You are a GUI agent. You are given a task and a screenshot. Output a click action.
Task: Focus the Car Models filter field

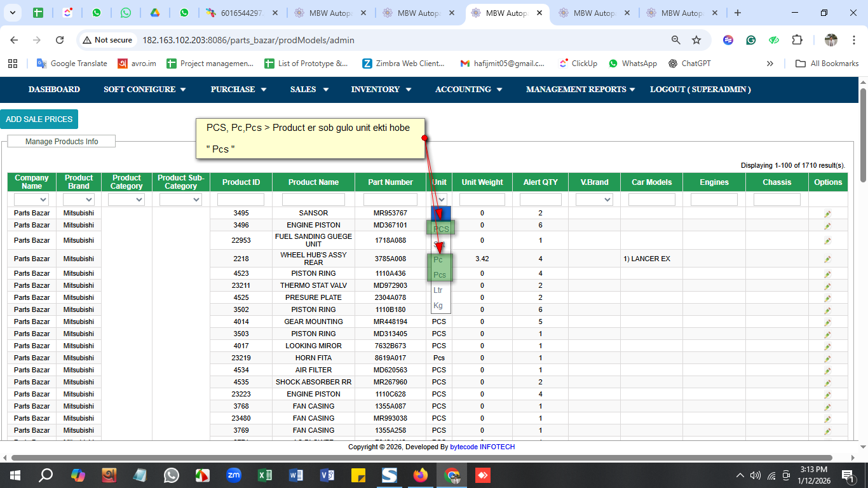(651, 200)
